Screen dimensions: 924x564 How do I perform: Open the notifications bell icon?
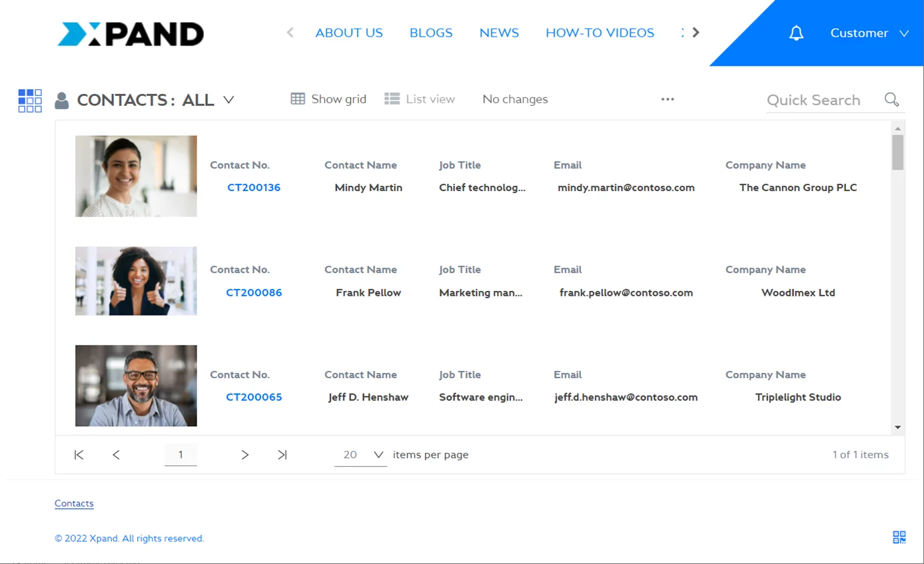coord(796,33)
